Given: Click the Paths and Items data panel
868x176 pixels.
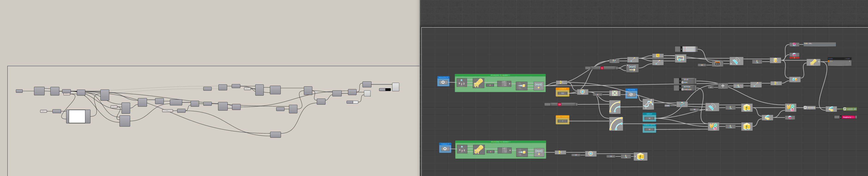Looking at the screenshot, I should [x=839, y=62].
